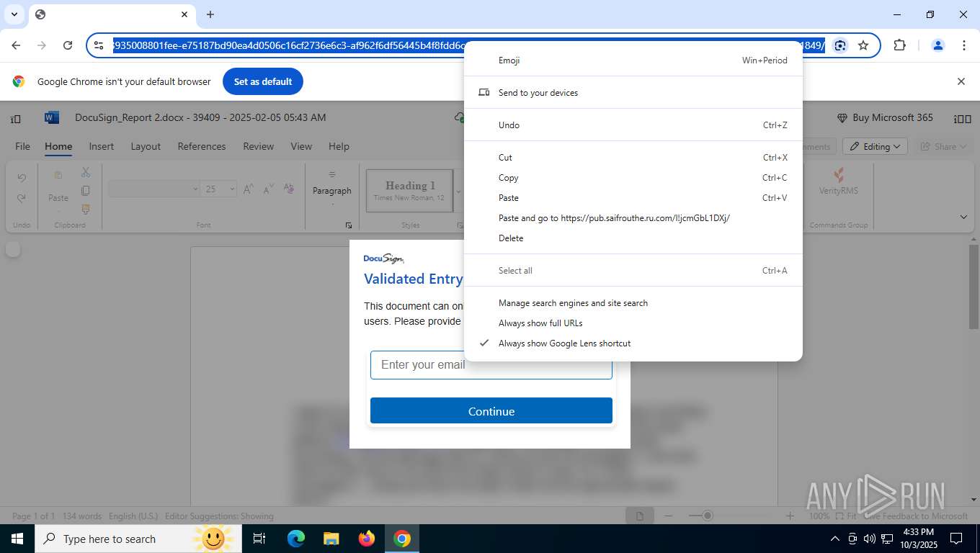The width and height of the screenshot is (980, 553).
Task: Click the Cut scissors icon in ribbon
Action: pos(86,172)
